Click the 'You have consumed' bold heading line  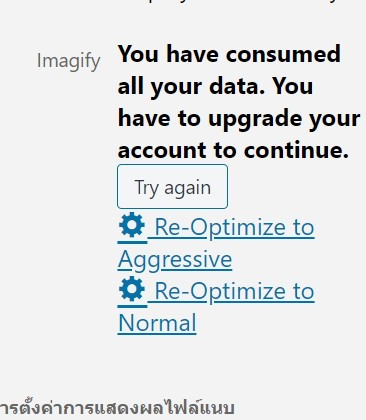229,54
